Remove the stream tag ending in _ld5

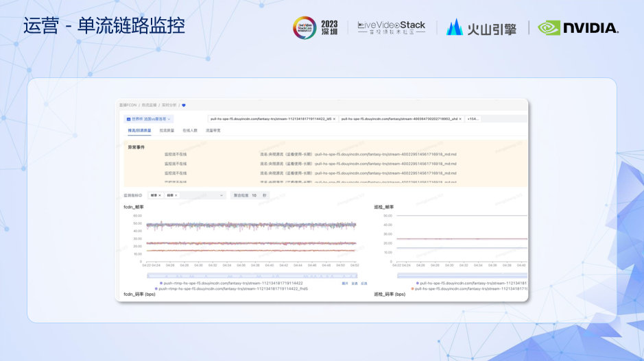334,119
